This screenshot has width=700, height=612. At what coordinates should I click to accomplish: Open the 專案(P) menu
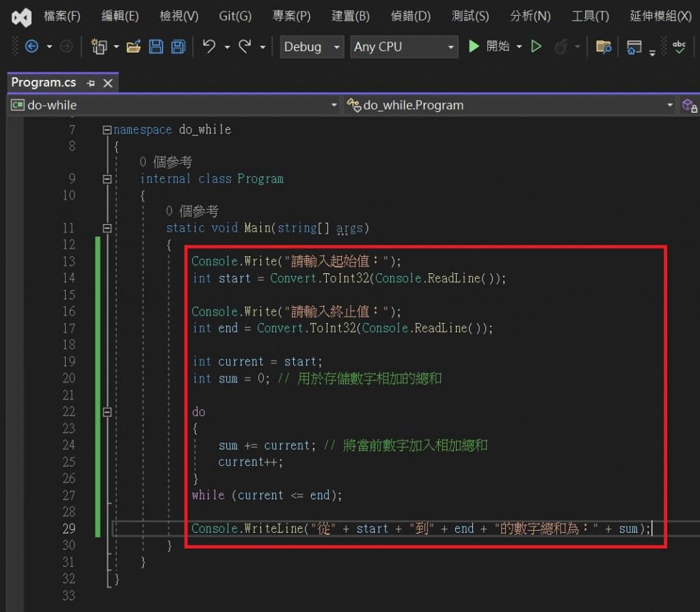291,16
